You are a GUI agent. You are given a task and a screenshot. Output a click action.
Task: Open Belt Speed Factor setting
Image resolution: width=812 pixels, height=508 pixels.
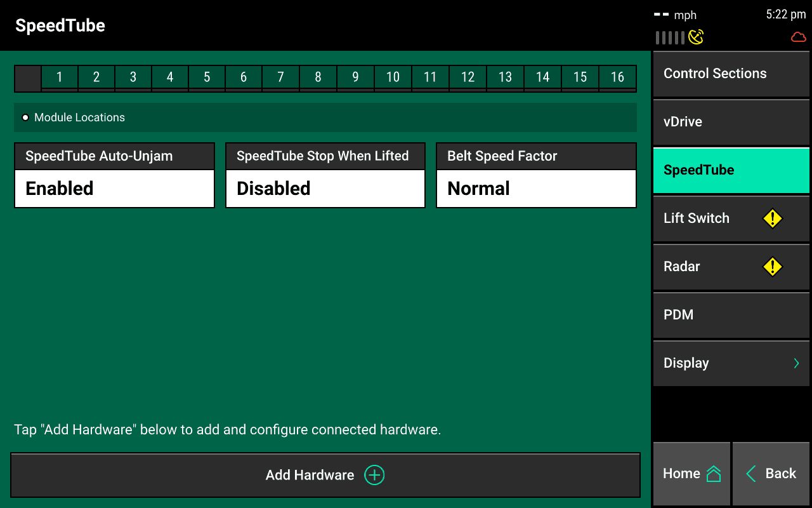coord(536,175)
